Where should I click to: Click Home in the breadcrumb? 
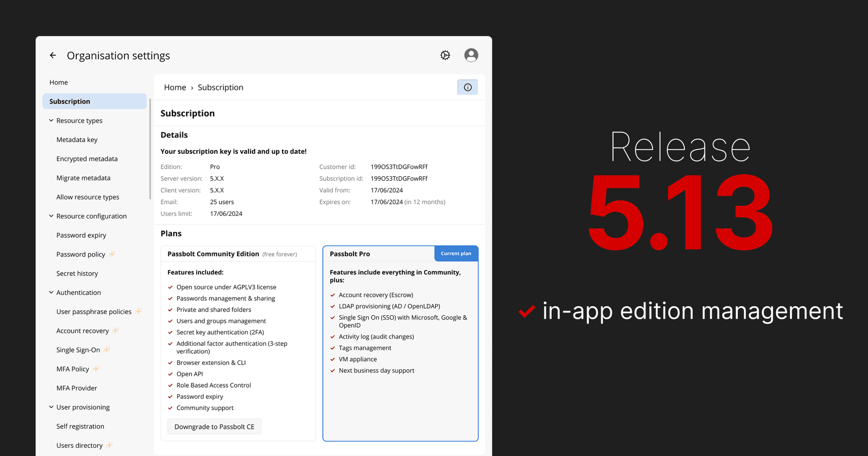(x=175, y=87)
